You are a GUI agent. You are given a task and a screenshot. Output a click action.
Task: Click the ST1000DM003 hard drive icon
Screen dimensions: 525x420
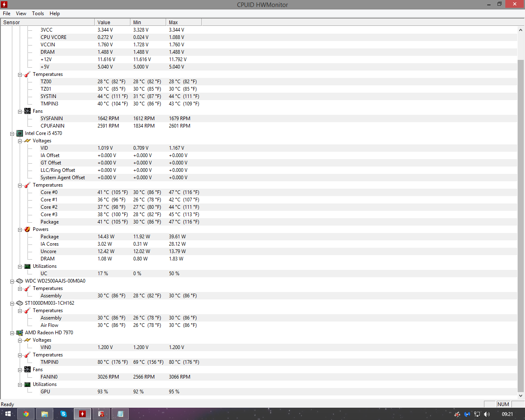click(x=20, y=303)
